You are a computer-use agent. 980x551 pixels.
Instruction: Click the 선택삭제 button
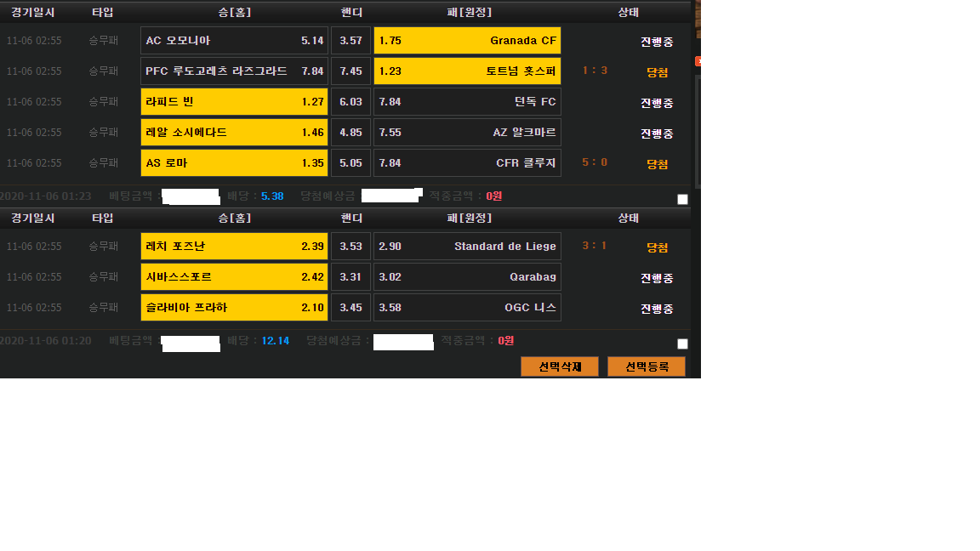click(x=560, y=366)
